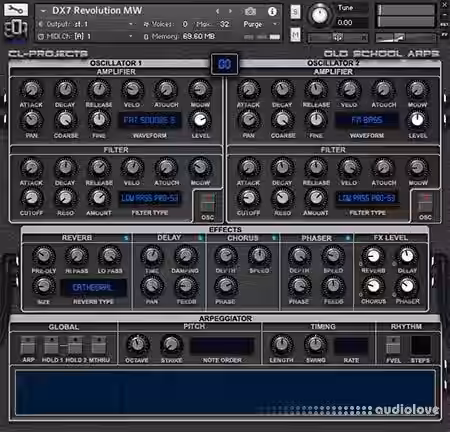This screenshot has height=432, width=450.
Task: Mute the instrument with M button
Action: pos(295,35)
